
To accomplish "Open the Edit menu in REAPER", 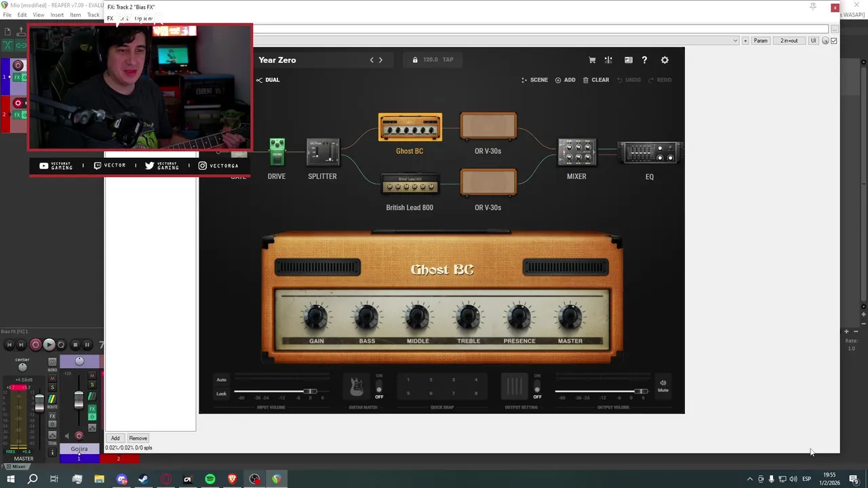I will point(22,15).
